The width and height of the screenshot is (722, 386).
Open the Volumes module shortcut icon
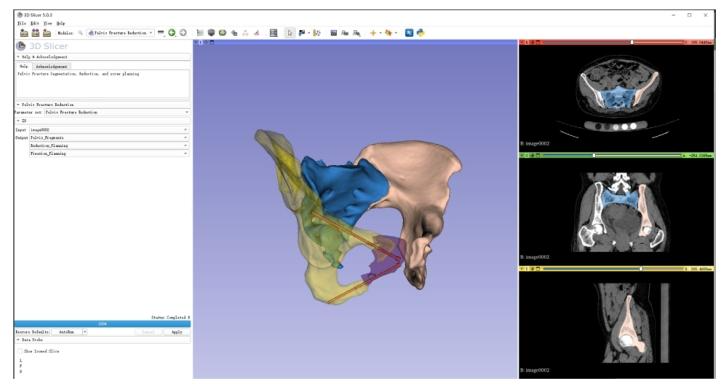pos(211,33)
